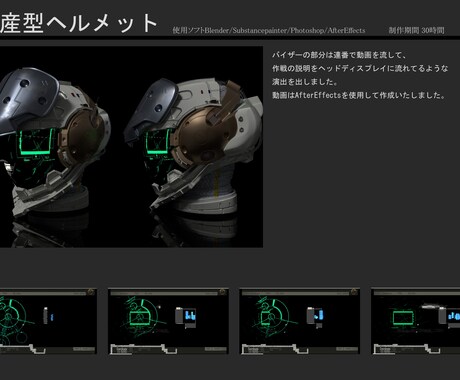This screenshot has width=460, height=380.
Task: Click the main helmet render image
Action: pos(131,147)
